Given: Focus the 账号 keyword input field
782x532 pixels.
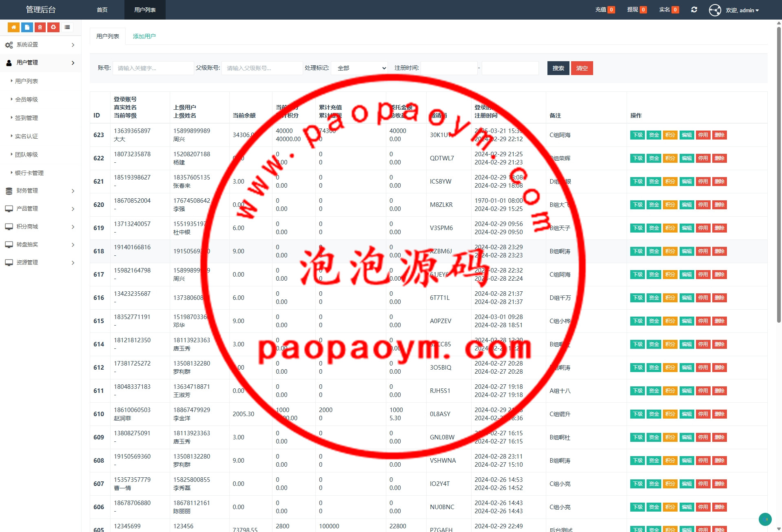Looking at the screenshot, I should (x=153, y=68).
